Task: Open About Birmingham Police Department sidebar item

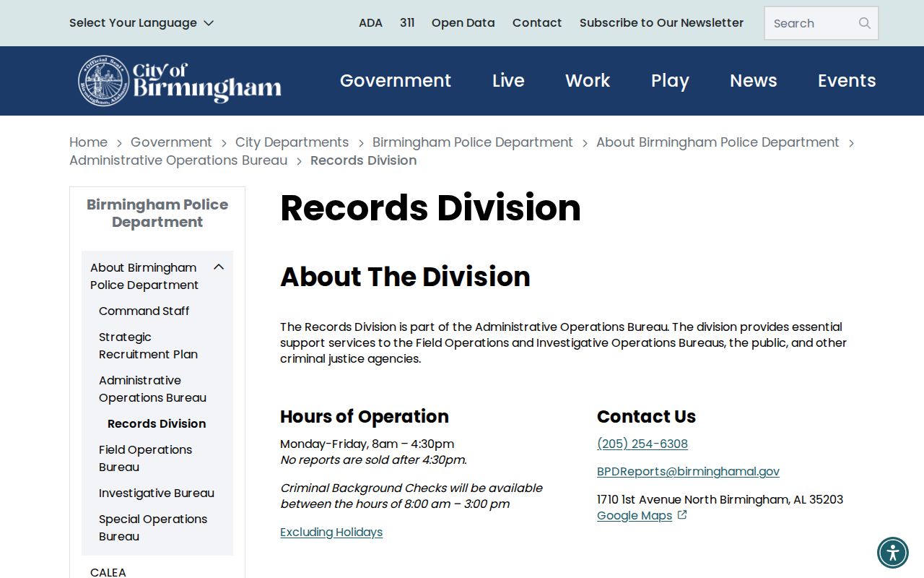Action: [x=144, y=276]
